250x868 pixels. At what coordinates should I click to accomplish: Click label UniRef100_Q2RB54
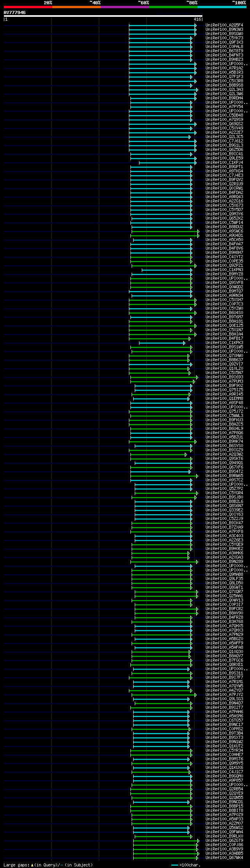pos(224,789)
